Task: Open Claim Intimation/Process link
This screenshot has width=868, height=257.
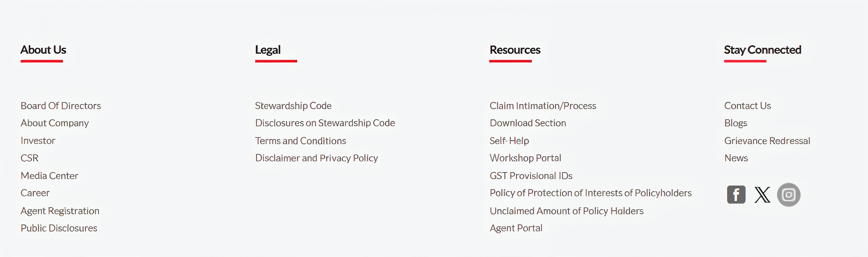Action: point(543,106)
